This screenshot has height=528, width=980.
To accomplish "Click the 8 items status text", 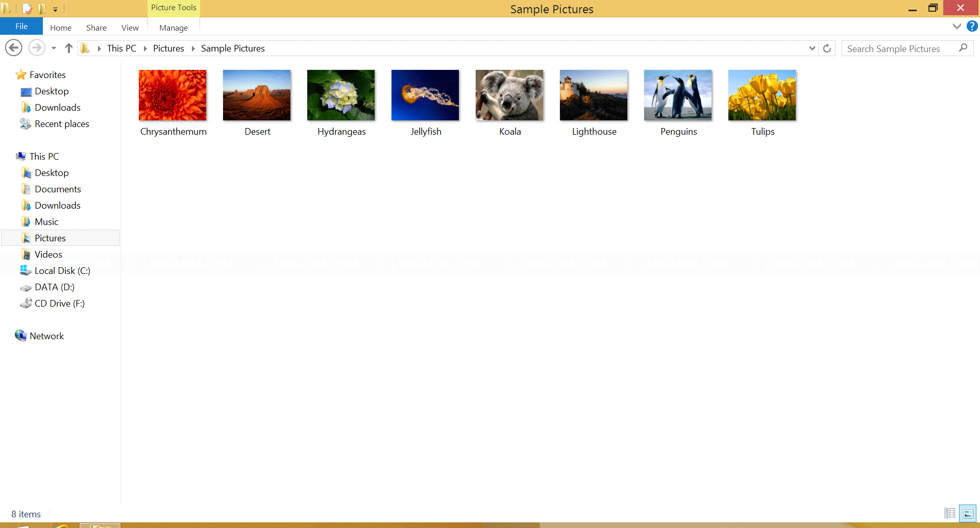I will [26, 514].
